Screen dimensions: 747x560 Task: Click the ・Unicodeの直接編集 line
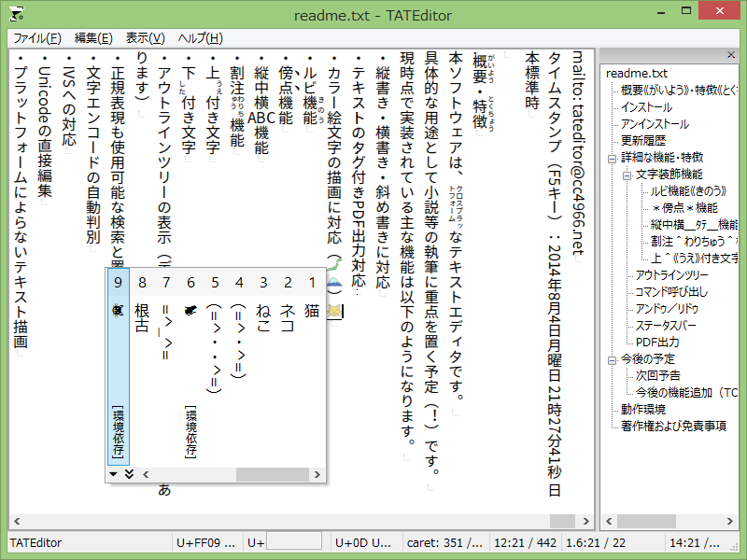point(44,126)
